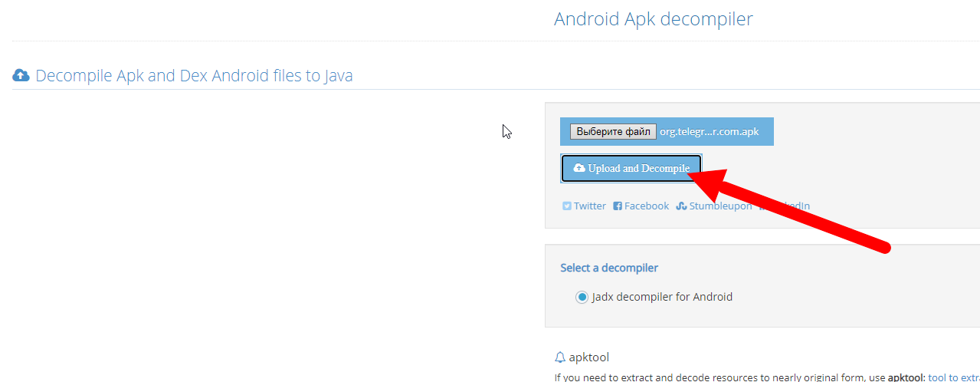980x382 pixels.
Task: Open the Twitter share link text
Action: (589, 206)
